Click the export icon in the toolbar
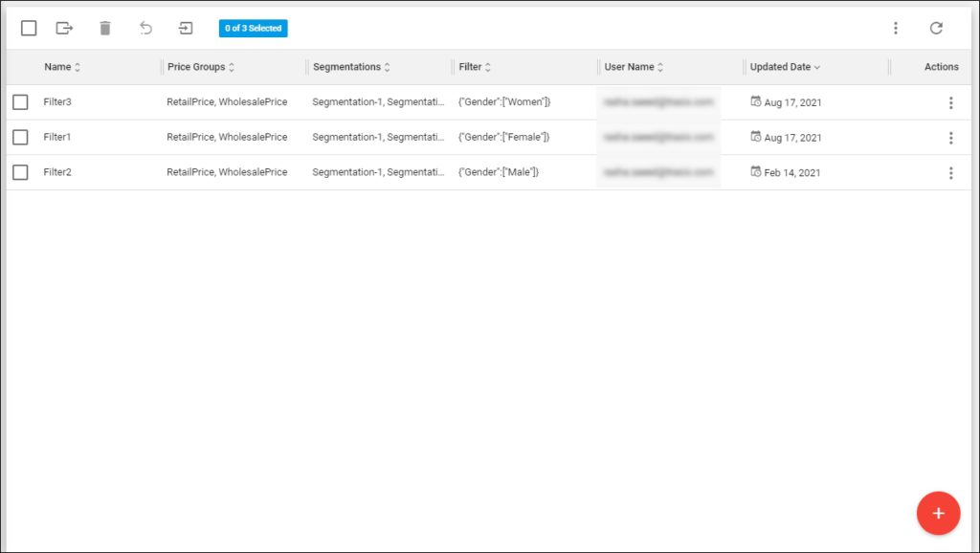The width and height of the screenshot is (980, 553). pos(64,28)
